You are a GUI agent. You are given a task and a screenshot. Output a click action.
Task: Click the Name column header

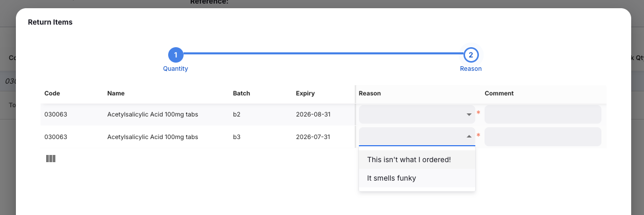(116, 93)
